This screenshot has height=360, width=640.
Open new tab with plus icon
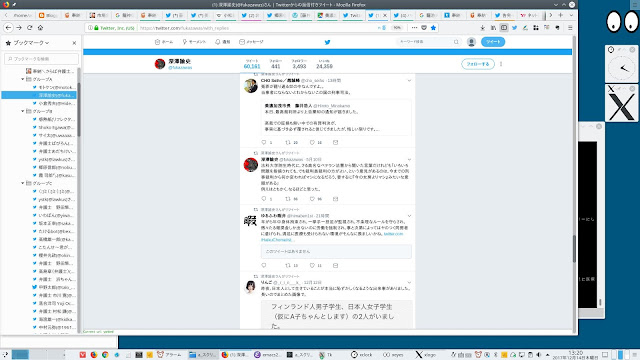(x=560, y=15)
